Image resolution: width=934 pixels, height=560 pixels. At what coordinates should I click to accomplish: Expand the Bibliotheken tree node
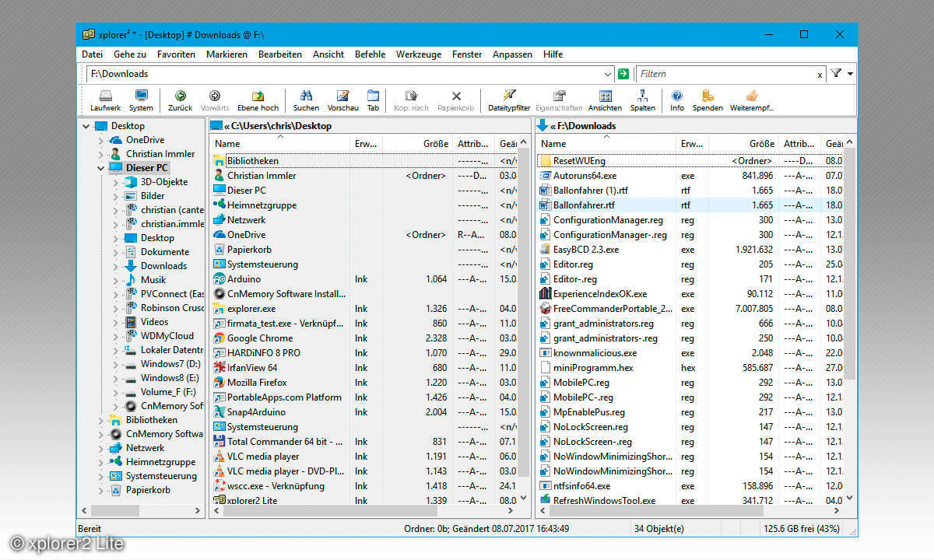click(x=100, y=420)
